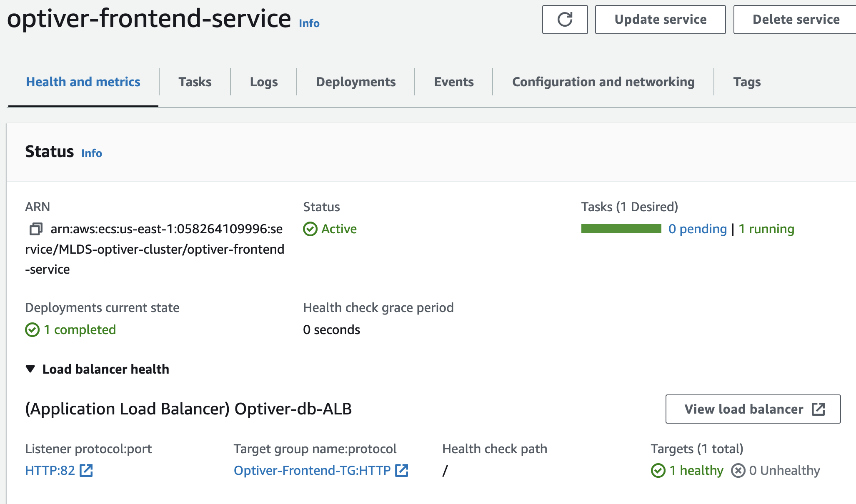The image size is (856, 504).
Task: Click the Target group name:protocol label
Action: click(315, 449)
